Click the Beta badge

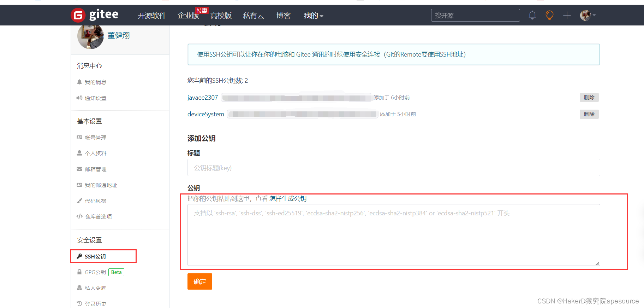coord(116,272)
